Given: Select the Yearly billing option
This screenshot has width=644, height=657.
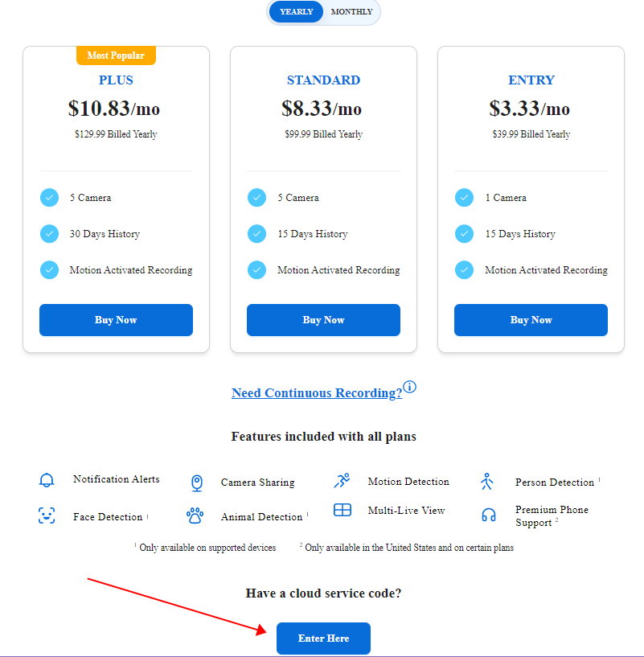Looking at the screenshot, I should (x=296, y=12).
